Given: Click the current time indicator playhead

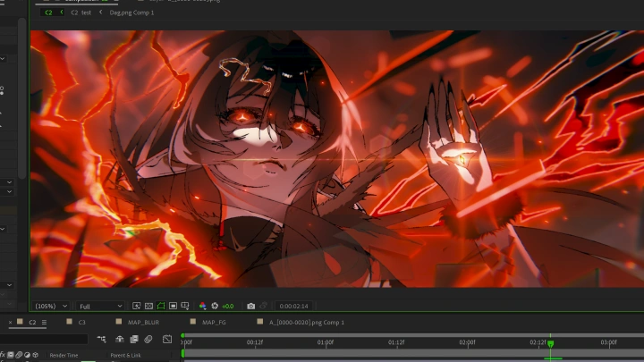Looking at the screenshot, I should coord(550,343).
